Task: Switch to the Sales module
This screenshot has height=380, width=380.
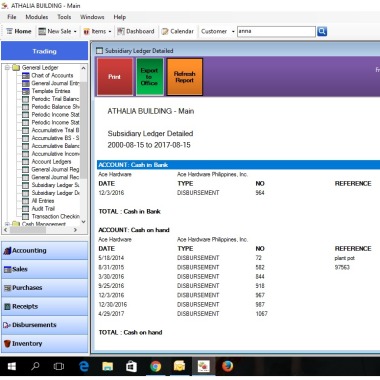Action: (x=45, y=269)
